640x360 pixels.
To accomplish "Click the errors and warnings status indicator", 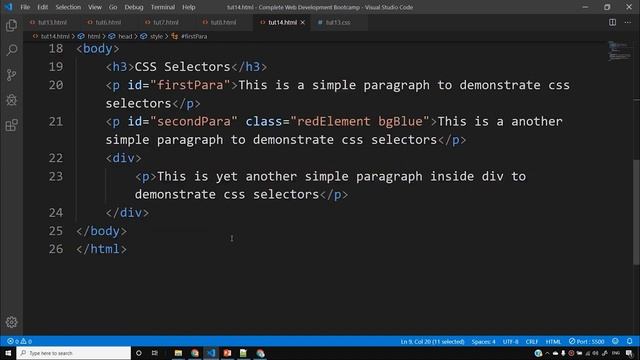I will click(x=19, y=341).
